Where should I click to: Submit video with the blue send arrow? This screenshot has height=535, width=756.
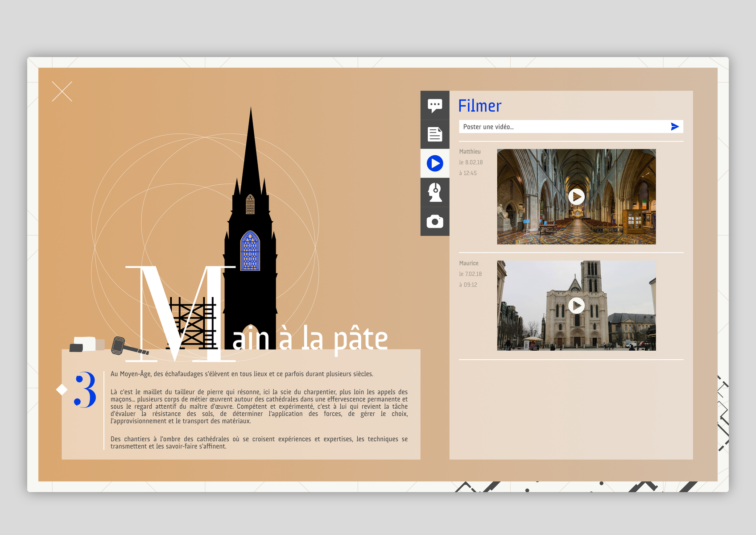click(675, 127)
